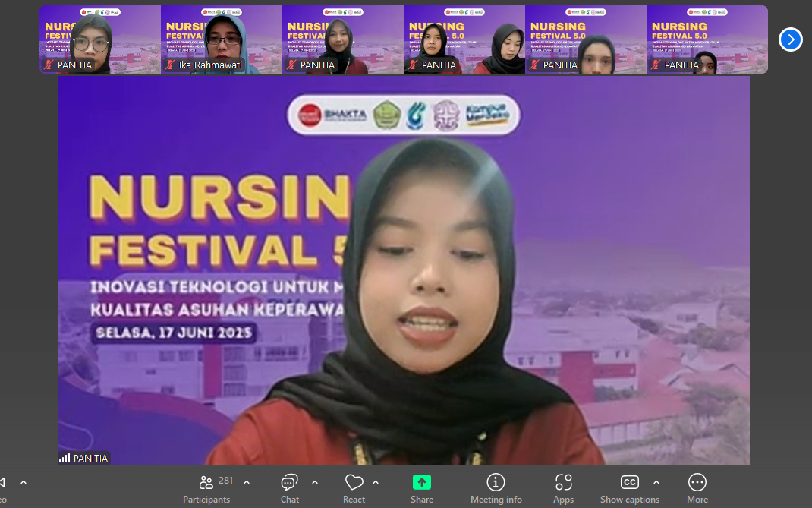Image resolution: width=812 pixels, height=508 pixels.
Task: Show next page of participant thumbnails
Action: pyautogui.click(x=790, y=39)
